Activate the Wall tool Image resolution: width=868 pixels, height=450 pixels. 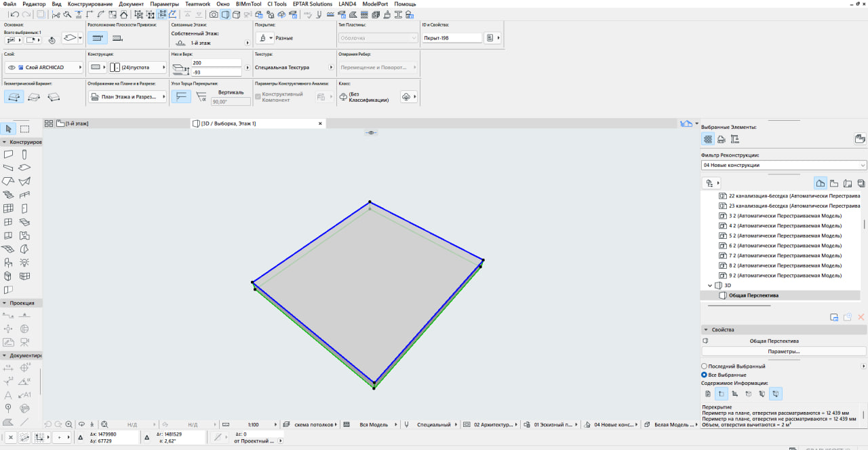[9, 155]
